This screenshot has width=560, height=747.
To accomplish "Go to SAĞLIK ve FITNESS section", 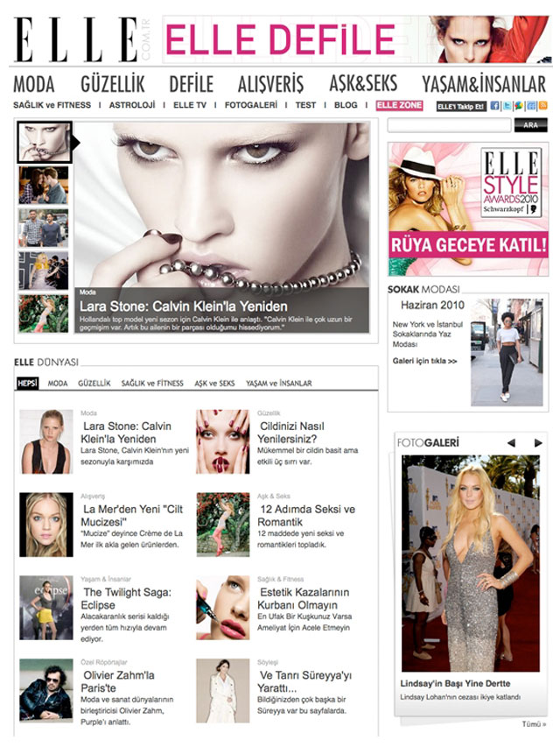I will (52, 105).
